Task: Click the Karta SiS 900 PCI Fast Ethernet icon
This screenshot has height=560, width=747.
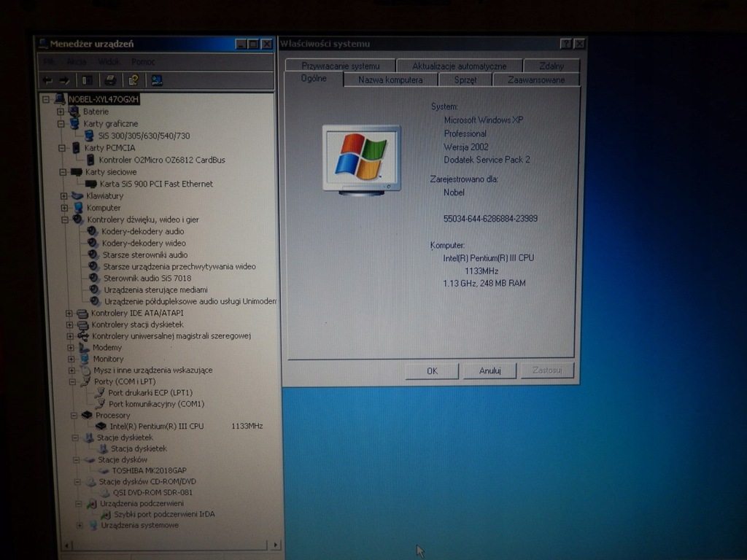Action: [x=91, y=184]
